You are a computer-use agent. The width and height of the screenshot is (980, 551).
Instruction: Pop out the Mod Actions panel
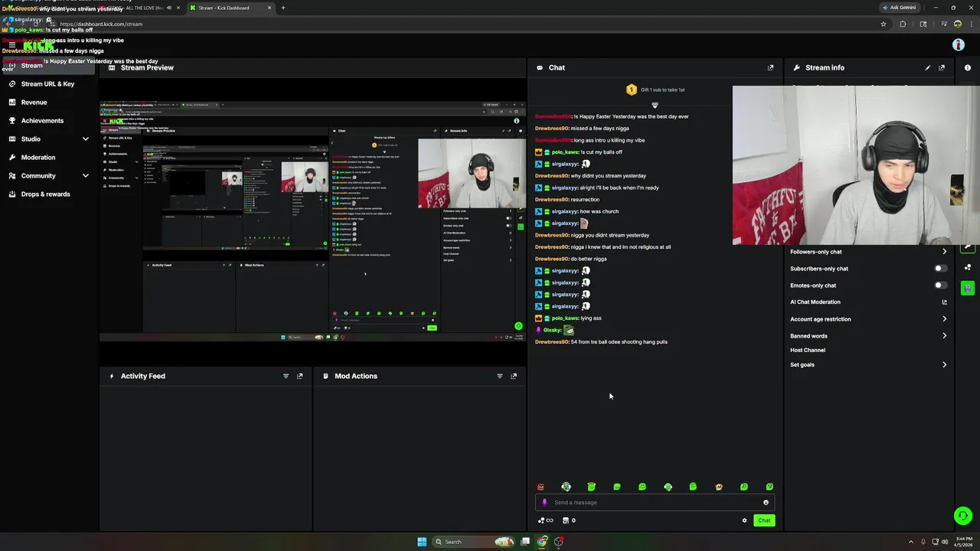click(x=513, y=376)
